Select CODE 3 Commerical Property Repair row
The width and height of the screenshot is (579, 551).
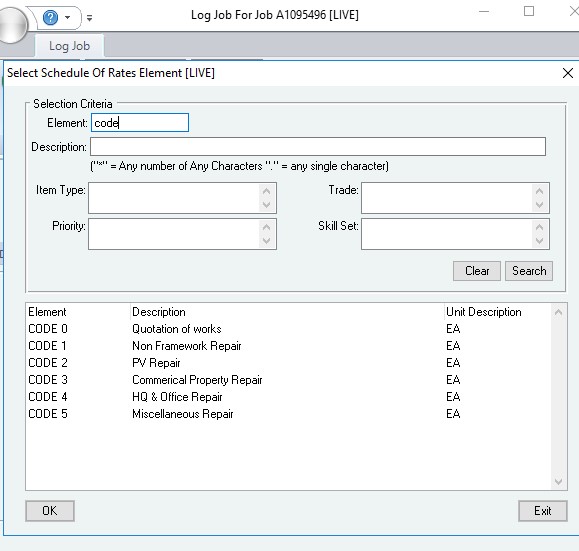(288, 380)
